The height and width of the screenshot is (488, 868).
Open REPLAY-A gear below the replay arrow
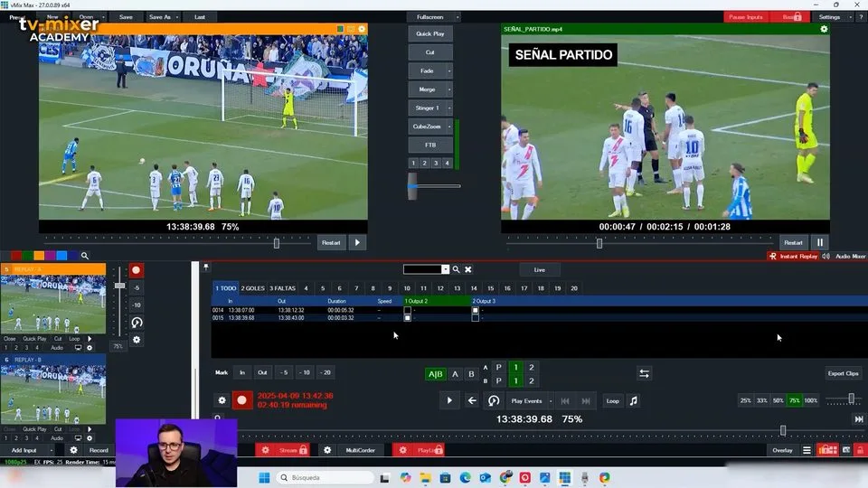click(x=137, y=340)
